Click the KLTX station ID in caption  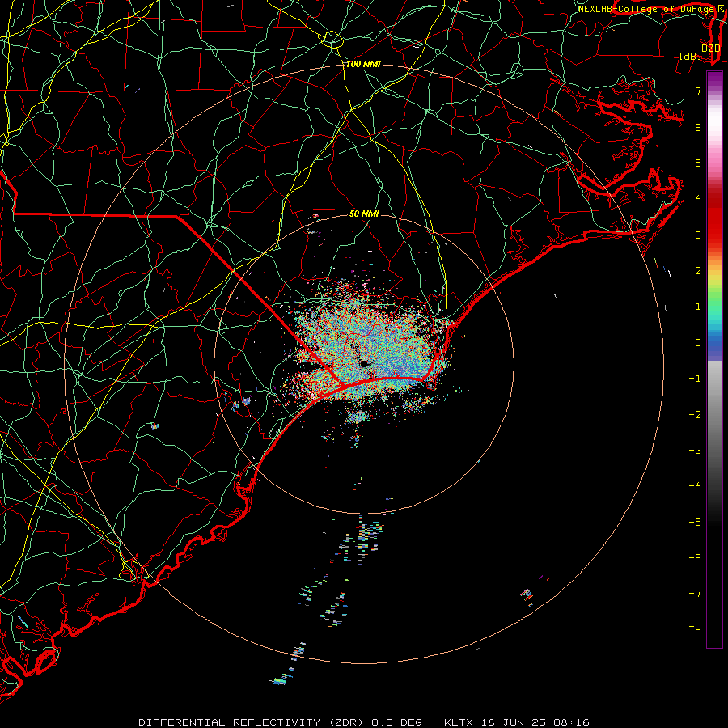[x=458, y=722]
